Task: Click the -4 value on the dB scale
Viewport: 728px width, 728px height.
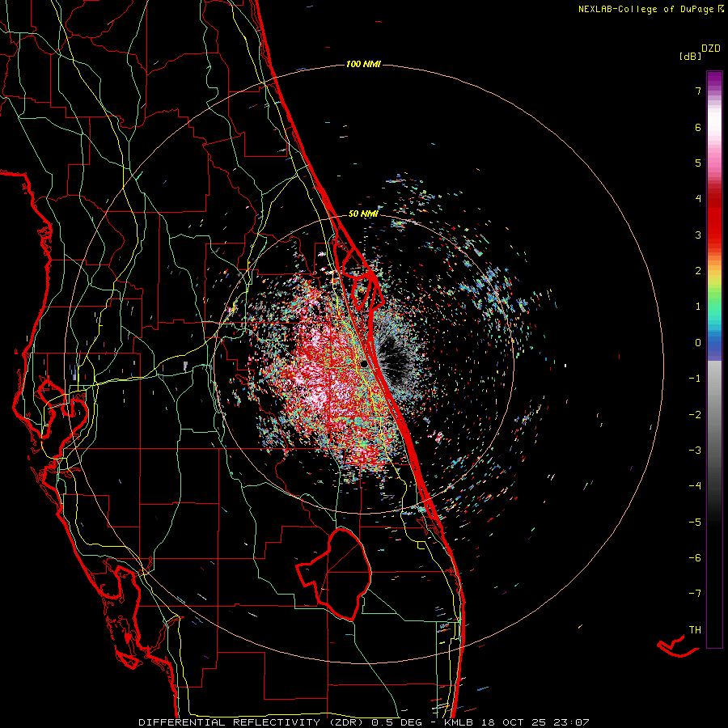Action: [695, 486]
